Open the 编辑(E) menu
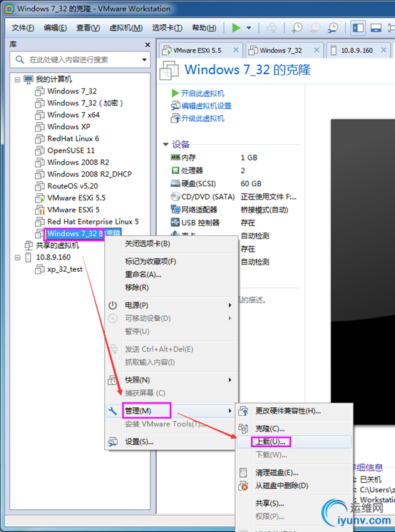 pyautogui.click(x=55, y=28)
